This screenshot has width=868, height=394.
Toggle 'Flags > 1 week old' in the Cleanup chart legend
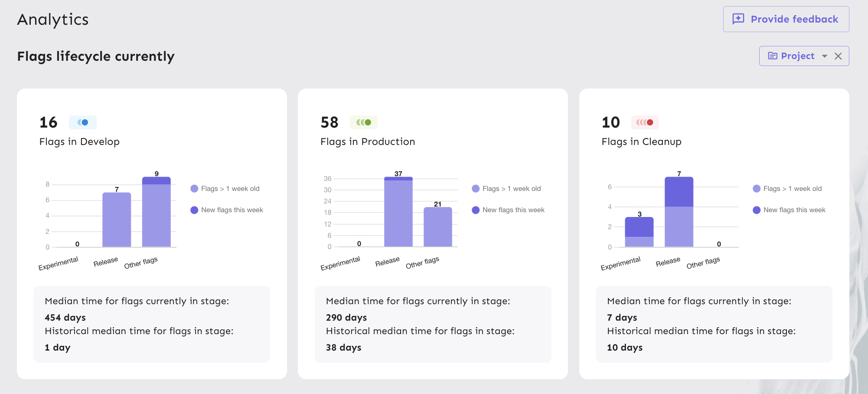coord(792,188)
